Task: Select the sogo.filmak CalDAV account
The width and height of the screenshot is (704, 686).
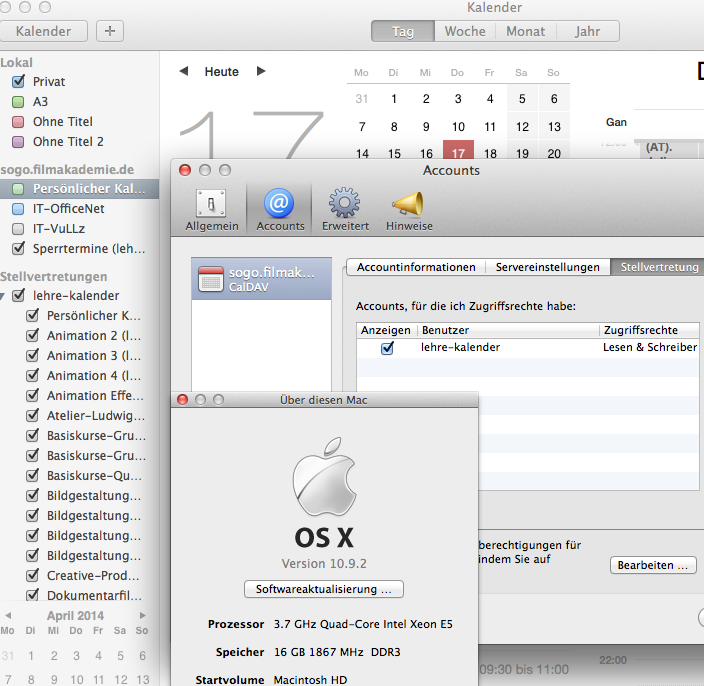Action: pyautogui.click(x=260, y=278)
